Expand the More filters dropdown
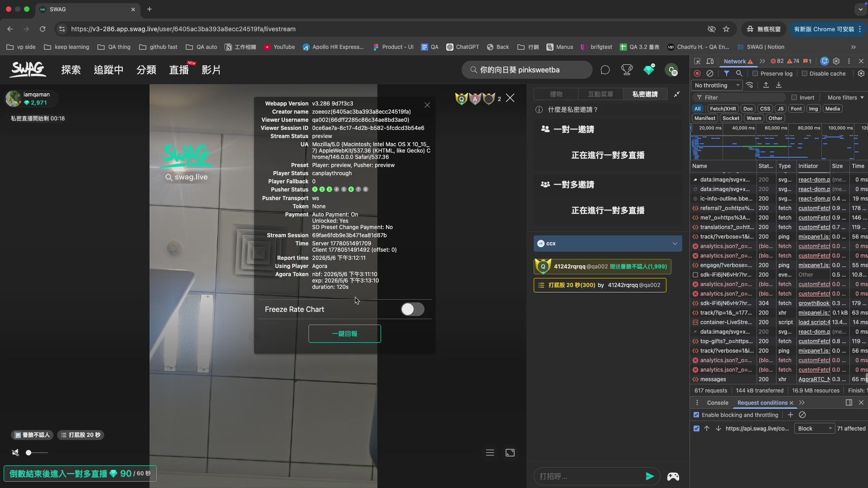Image resolution: width=868 pixels, height=488 pixels. tap(845, 97)
